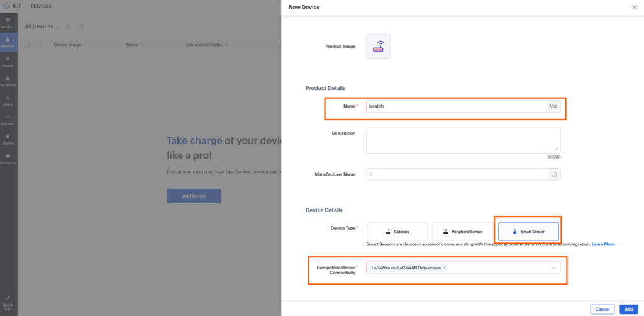This screenshot has height=316, width=644.
Task: Open the Alarms sidebar item
Action: (x=8, y=139)
